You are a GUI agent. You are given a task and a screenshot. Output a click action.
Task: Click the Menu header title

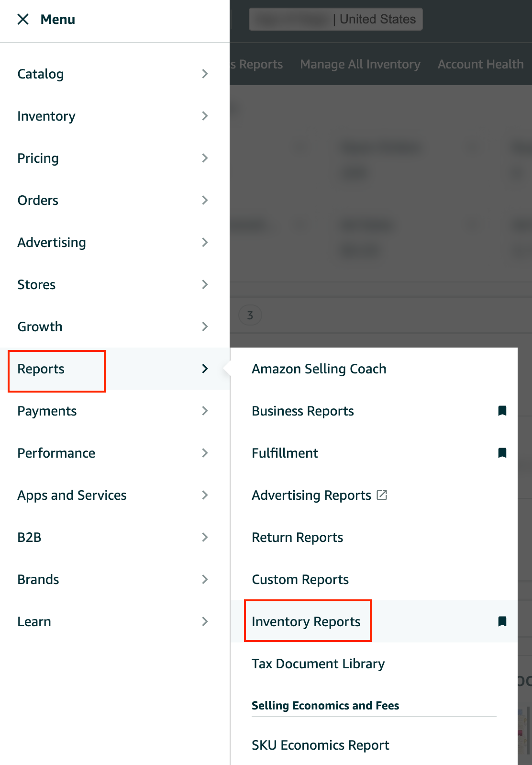[58, 19]
